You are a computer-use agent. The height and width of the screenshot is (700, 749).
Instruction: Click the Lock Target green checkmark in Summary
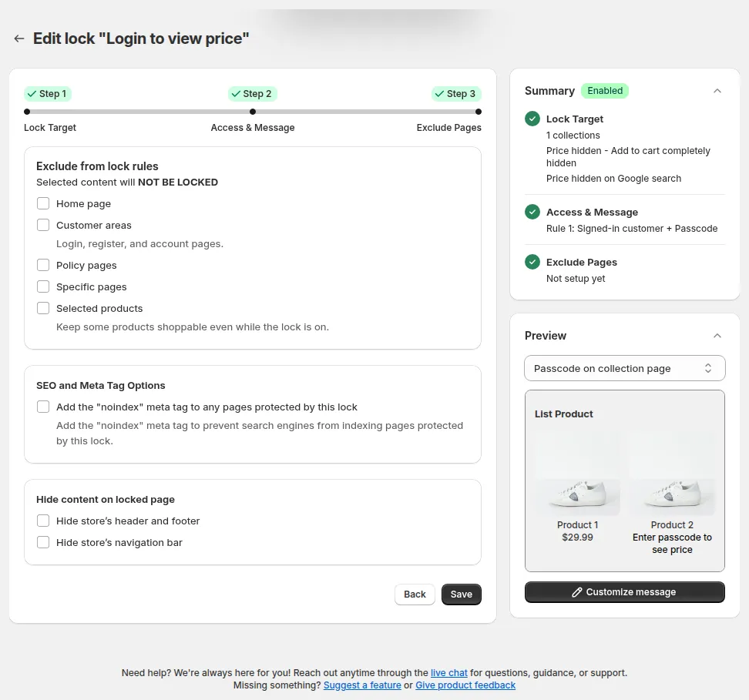pyautogui.click(x=532, y=119)
